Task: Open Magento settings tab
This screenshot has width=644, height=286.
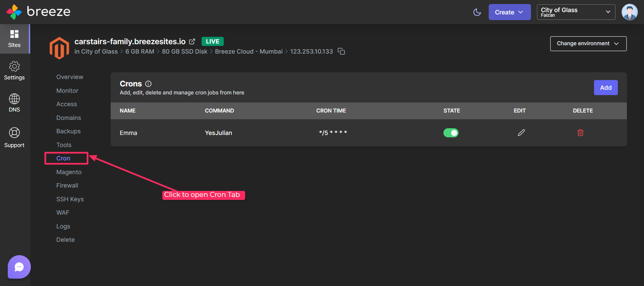Action: click(x=69, y=172)
